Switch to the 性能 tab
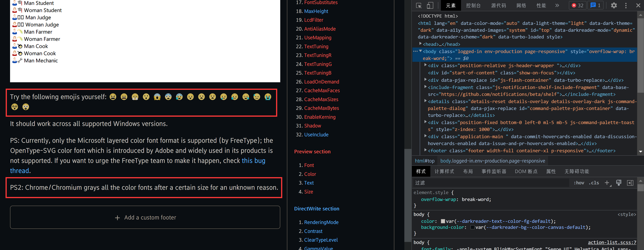This screenshot has width=644, height=250. coord(541,5)
